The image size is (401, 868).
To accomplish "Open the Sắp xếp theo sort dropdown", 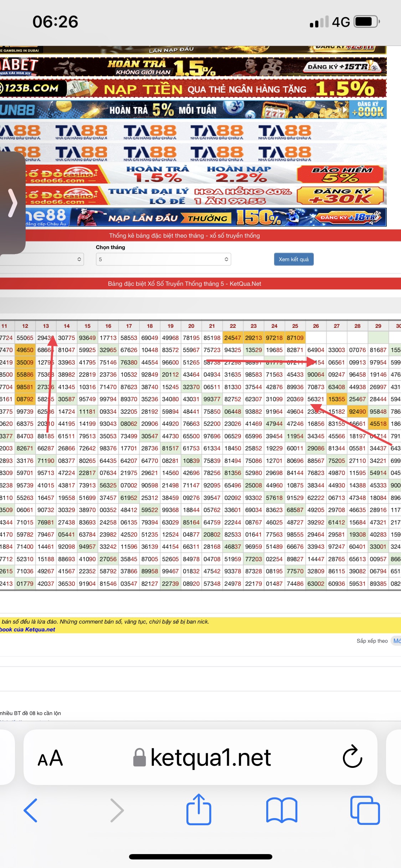I will (396, 641).
